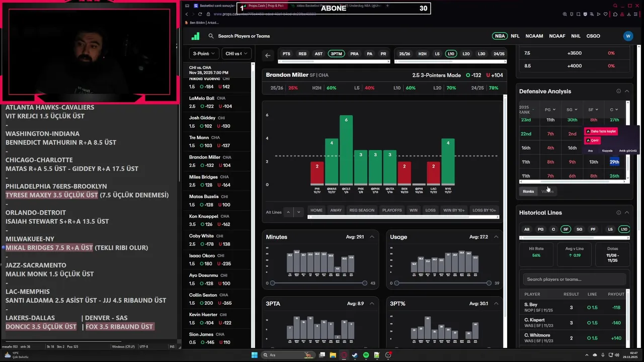Viewport: 644px width, 362px height.
Task: Open Steam from the taskbar
Action: click(x=355, y=355)
